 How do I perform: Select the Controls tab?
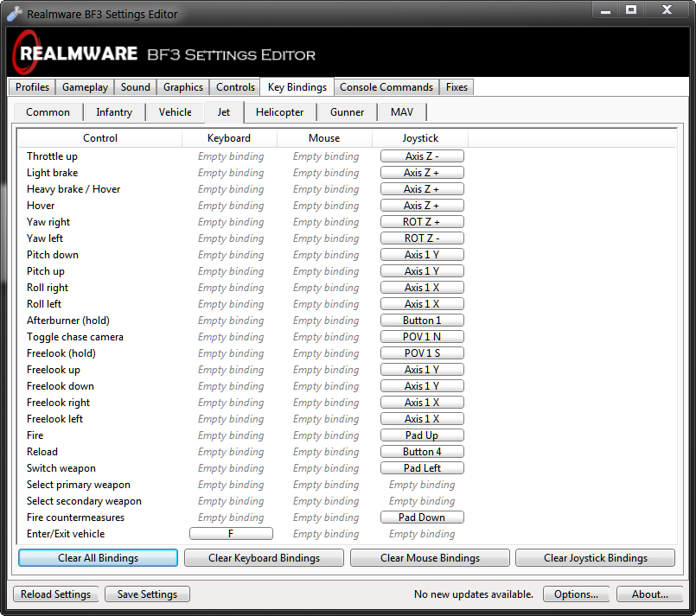235,87
